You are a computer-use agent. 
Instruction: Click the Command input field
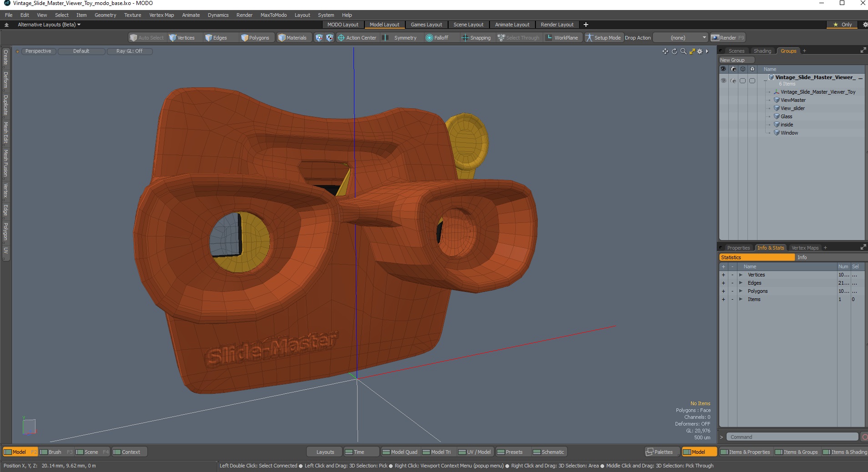click(x=792, y=437)
